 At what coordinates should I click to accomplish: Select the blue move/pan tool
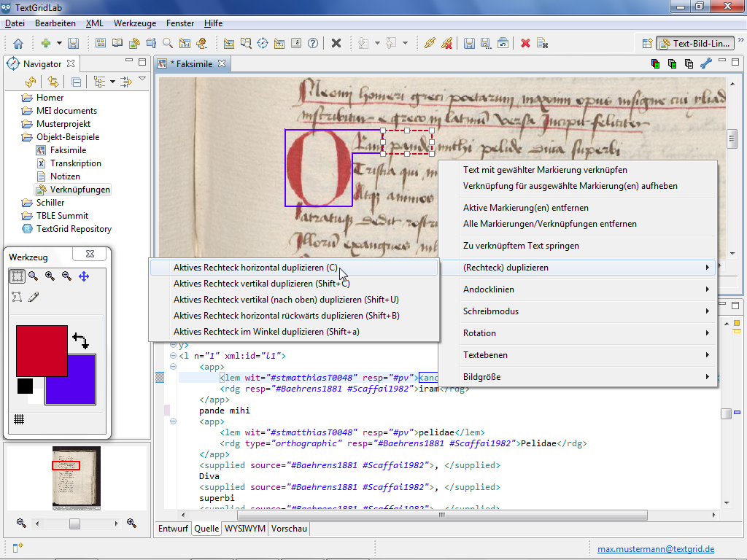click(x=84, y=276)
